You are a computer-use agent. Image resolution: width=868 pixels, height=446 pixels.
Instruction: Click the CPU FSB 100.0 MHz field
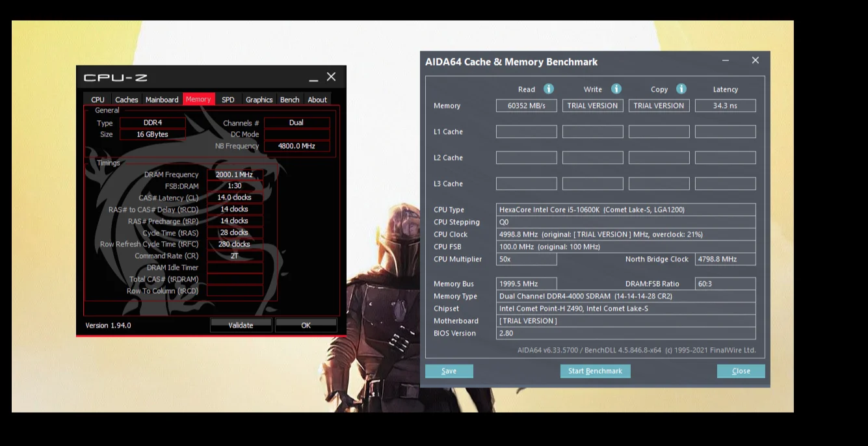(x=626, y=246)
